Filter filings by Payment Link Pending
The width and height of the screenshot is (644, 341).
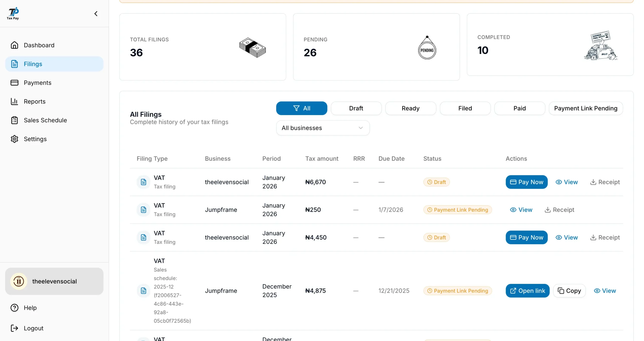click(585, 108)
